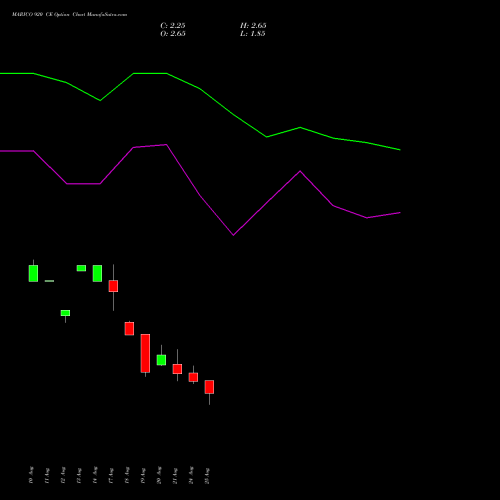Select the 14 Aug date label

pyautogui.click(x=95, y=475)
